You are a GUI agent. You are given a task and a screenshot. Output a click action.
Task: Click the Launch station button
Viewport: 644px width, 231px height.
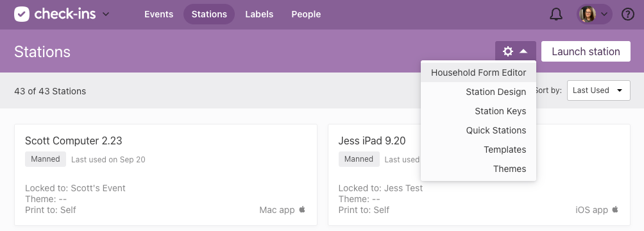586,51
